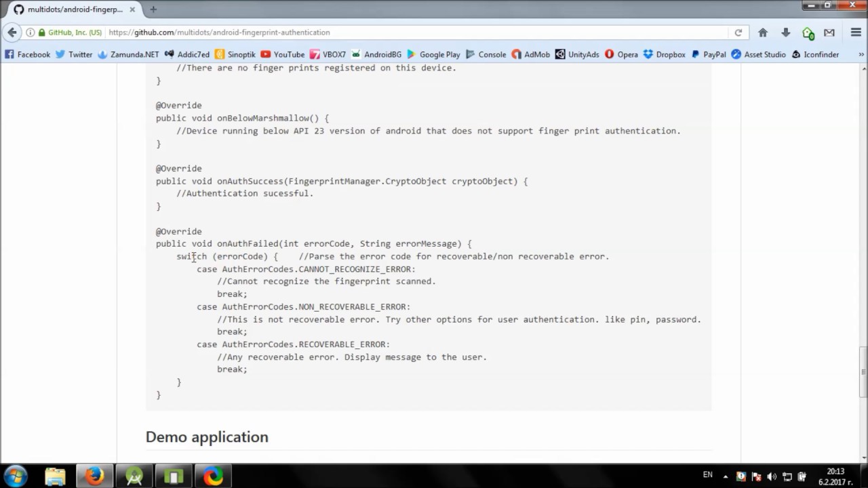This screenshot has width=868, height=488.
Task: Open the Firefox home page icon
Action: pos(763,33)
